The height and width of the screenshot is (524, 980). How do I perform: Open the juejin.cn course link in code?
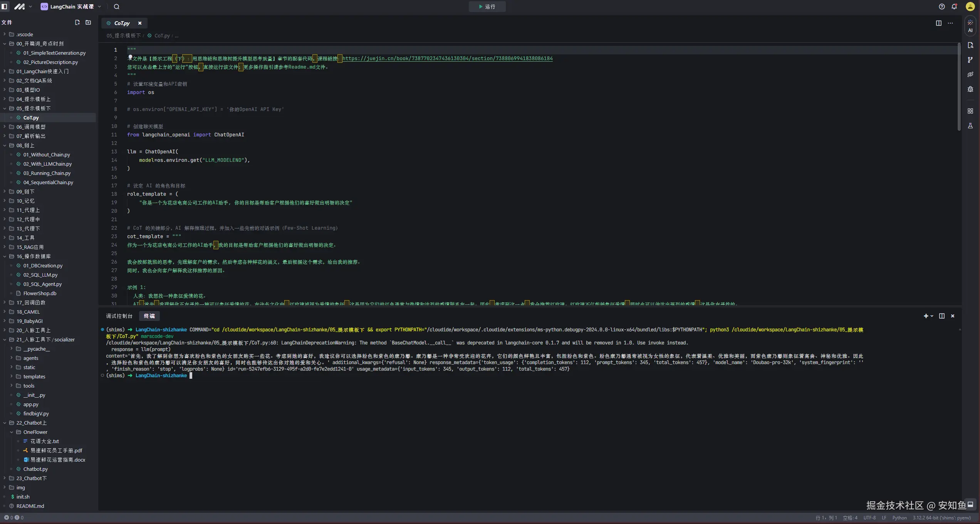(x=447, y=59)
